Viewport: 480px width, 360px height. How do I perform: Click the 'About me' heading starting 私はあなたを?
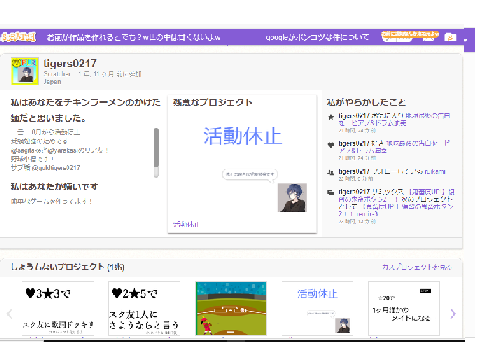(x=86, y=110)
